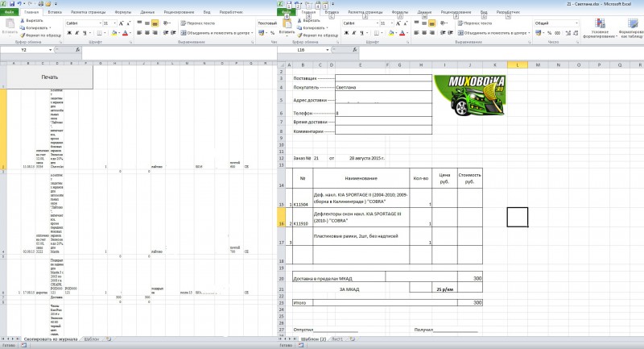The width and height of the screenshot is (644, 349).
Task: Insert new sheet tab icon in left window
Action: tap(109, 339)
